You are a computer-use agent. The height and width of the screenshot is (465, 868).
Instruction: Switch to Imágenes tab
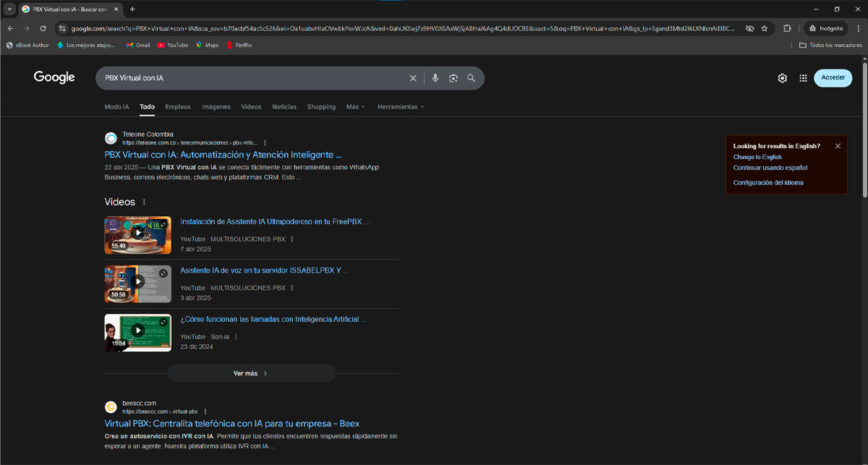[x=216, y=107]
